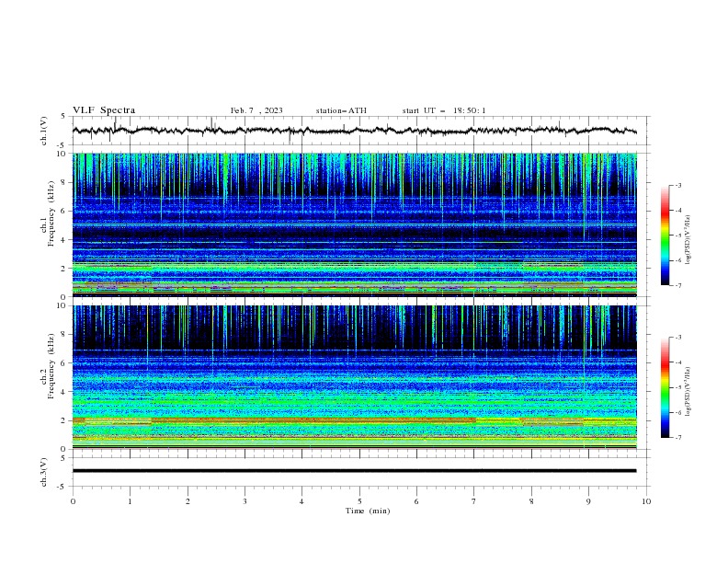Click the "-5" tick on ch.1 colorbar
The height and width of the screenshot is (563, 728).
[x=677, y=236]
